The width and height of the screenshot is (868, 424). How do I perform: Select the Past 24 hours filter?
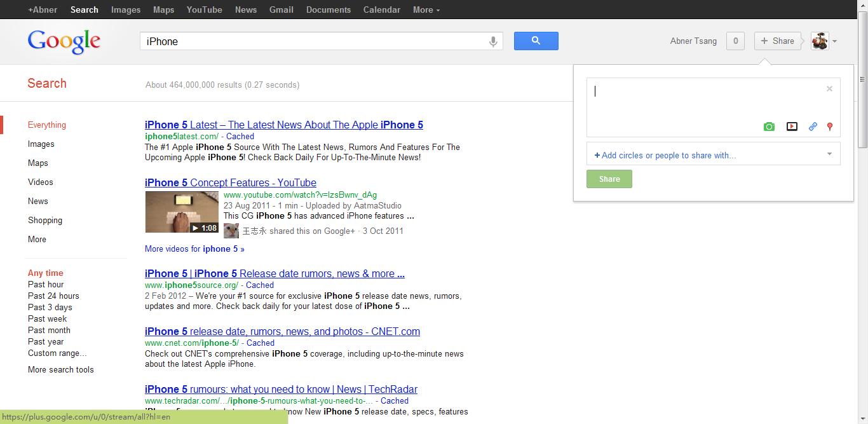53,296
